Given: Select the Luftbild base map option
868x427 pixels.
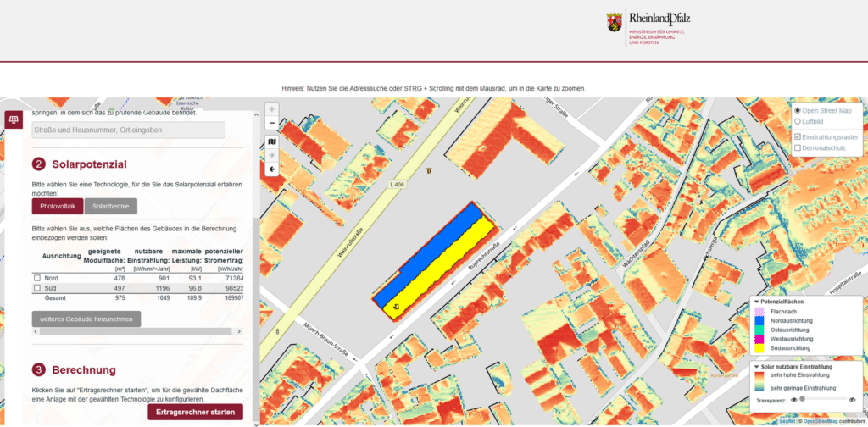Looking at the screenshot, I should click(798, 122).
